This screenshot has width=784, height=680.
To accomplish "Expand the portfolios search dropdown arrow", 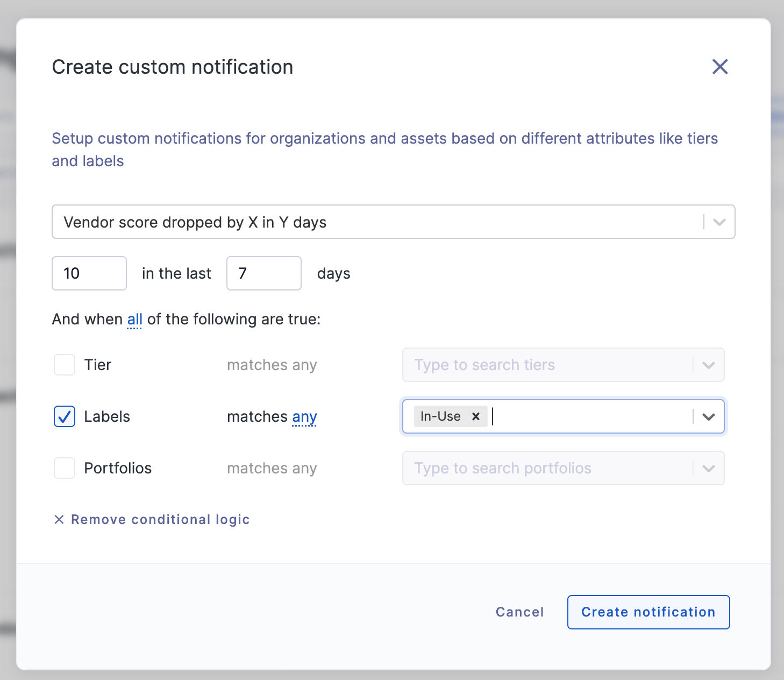I will [x=709, y=468].
